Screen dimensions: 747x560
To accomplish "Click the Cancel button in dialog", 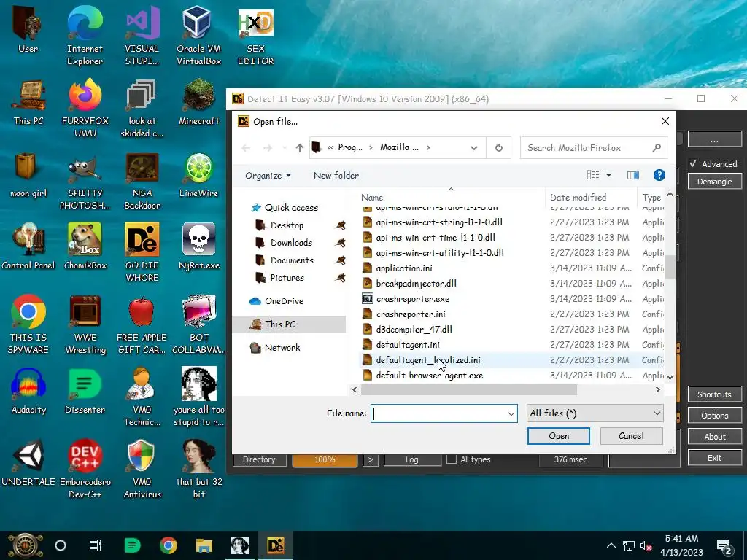I will [631, 436].
